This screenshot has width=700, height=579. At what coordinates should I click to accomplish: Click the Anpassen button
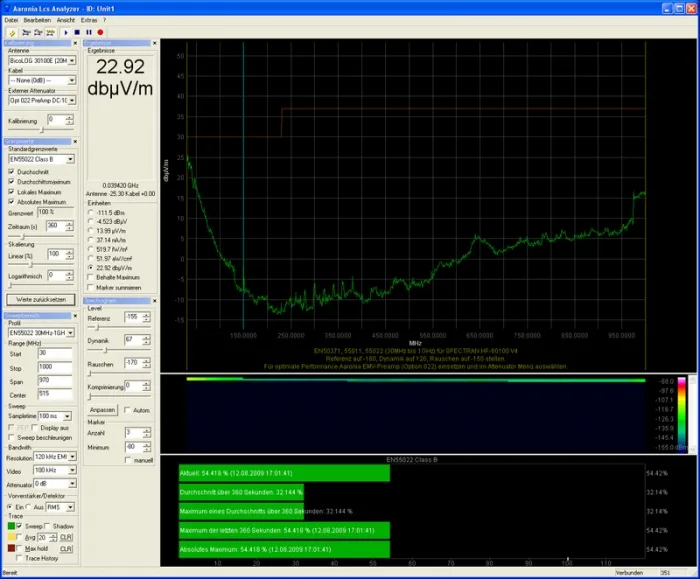tap(102, 410)
